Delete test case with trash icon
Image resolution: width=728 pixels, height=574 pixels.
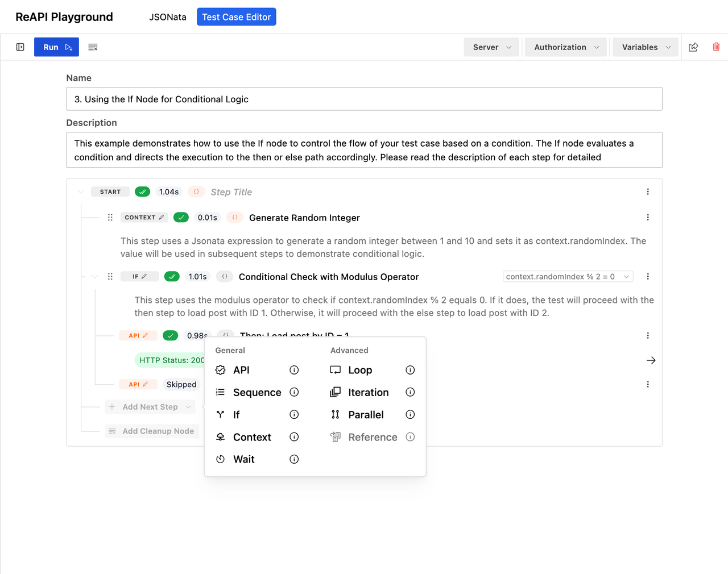point(716,47)
